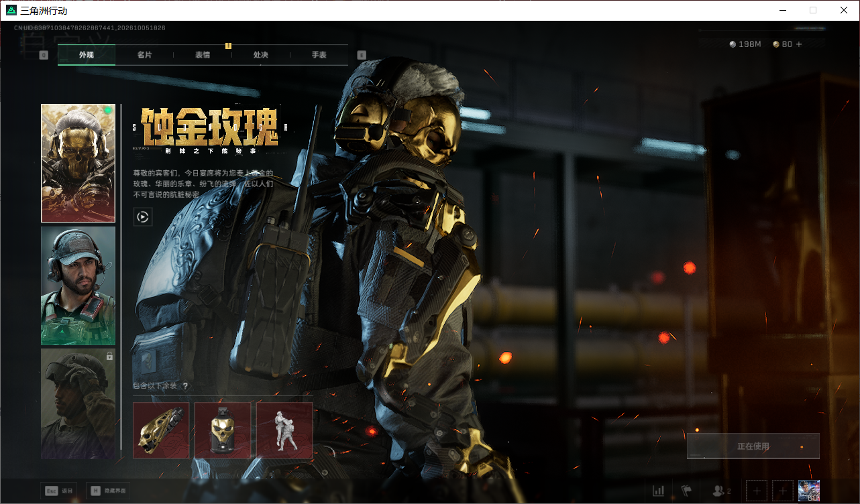Play the 蚀金玫瑰 skin preview video
This screenshot has height=504, width=860.
(x=143, y=216)
